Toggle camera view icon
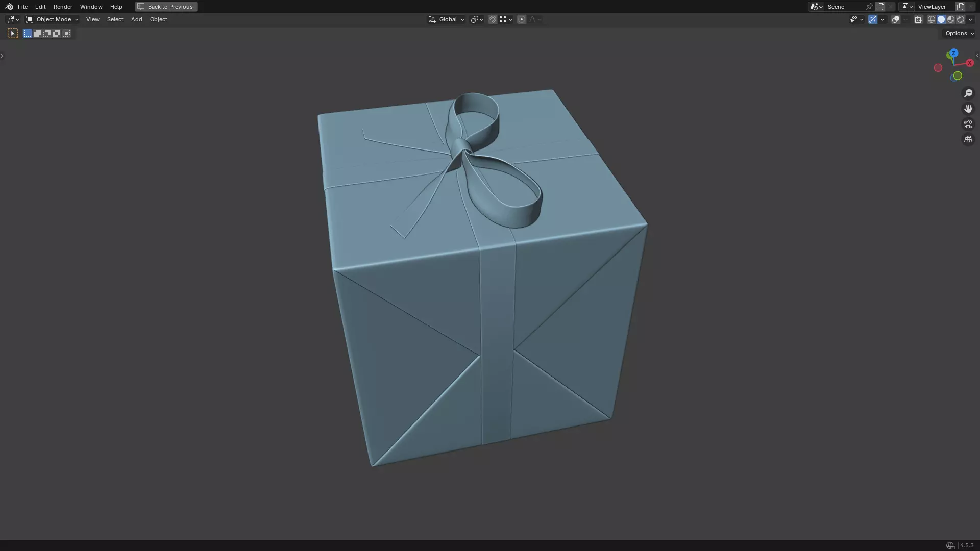 click(x=968, y=124)
